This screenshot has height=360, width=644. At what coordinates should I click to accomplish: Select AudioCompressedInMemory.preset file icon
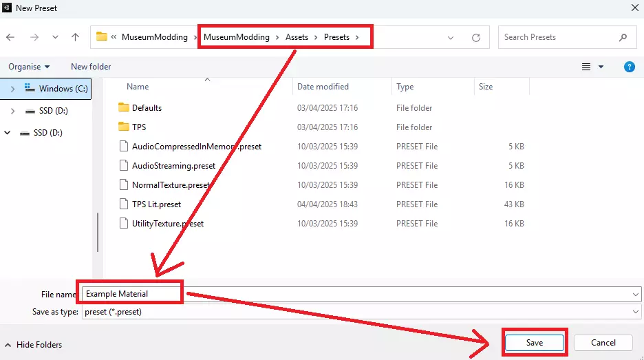point(124,147)
